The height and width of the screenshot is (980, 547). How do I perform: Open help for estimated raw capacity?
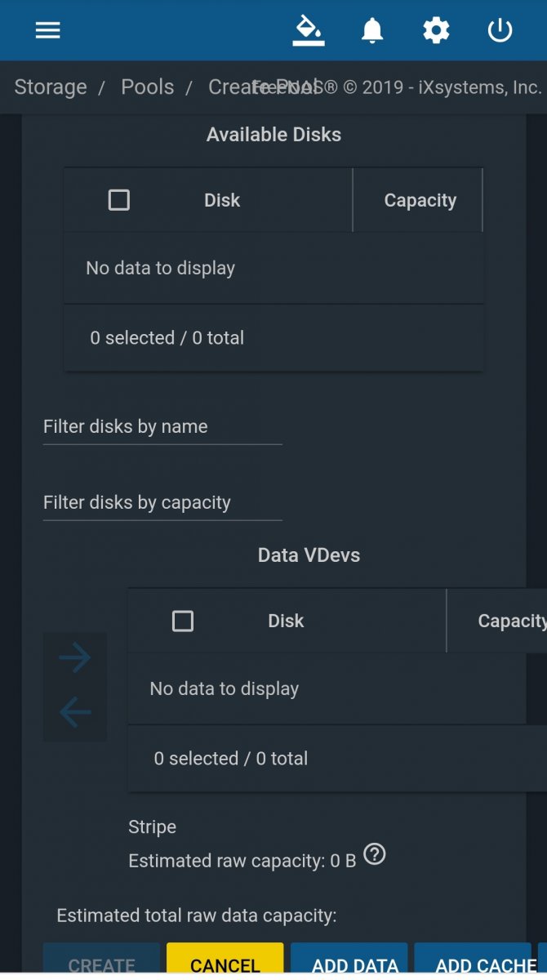[x=375, y=854]
